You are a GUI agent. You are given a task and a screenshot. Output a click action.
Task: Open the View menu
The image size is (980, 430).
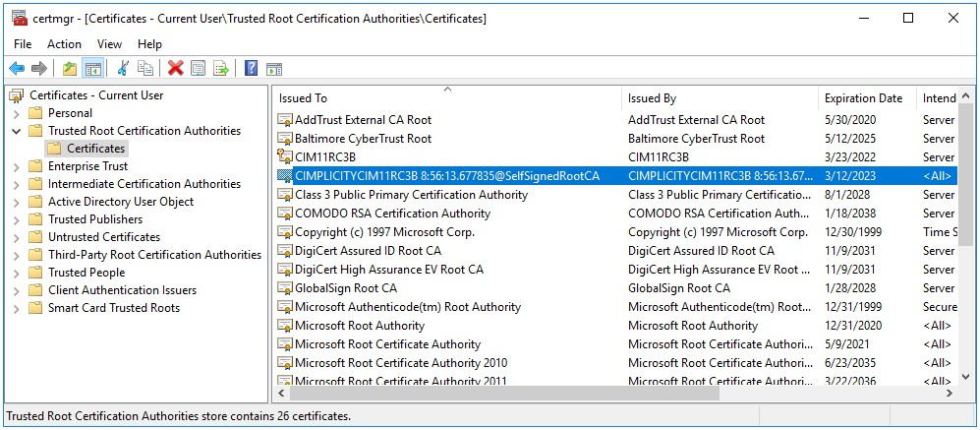tap(109, 44)
